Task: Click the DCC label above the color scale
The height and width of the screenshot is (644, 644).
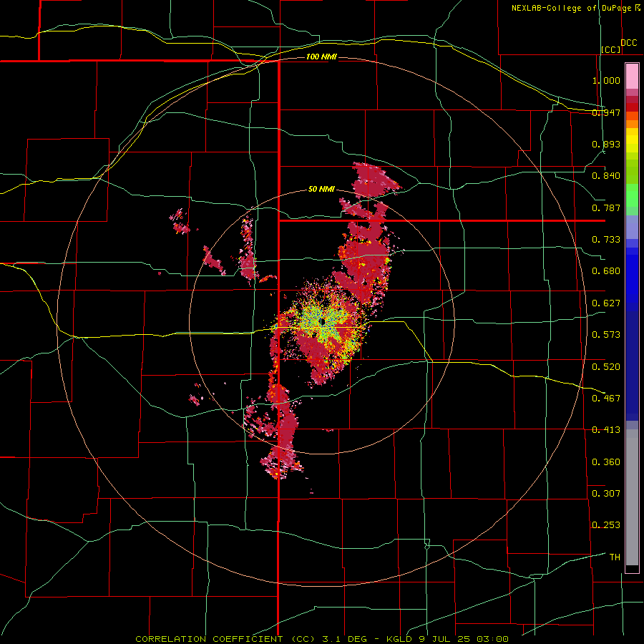Action: (x=629, y=43)
